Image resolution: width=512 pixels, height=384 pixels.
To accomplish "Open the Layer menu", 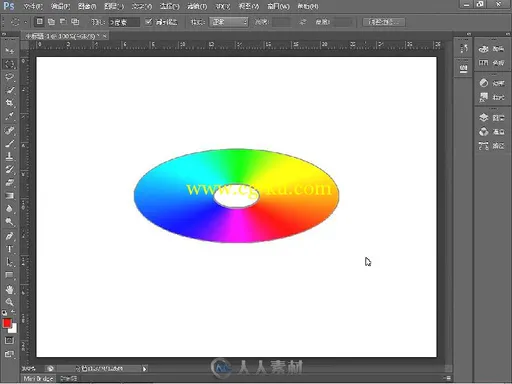I will pyautogui.click(x=114, y=6).
